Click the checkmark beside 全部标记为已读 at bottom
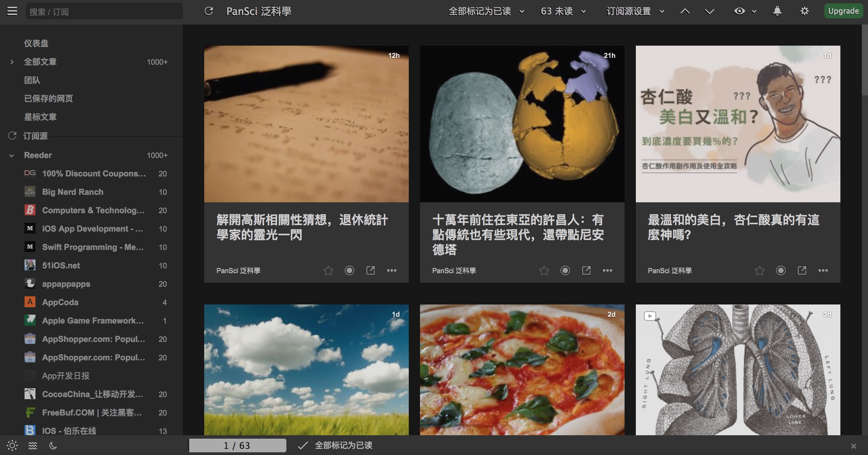This screenshot has height=455, width=868. click(x=303, y=445)
